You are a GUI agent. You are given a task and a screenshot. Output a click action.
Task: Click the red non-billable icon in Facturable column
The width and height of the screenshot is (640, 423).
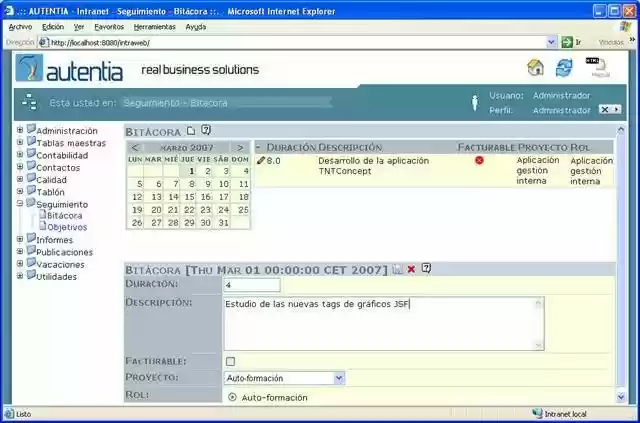(x=479, y=160)
